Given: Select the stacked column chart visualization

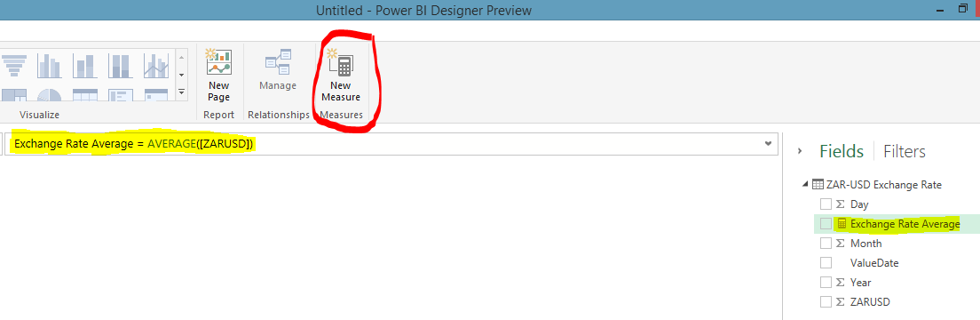Looking at the screenshot, I should (x=85, y=66).
